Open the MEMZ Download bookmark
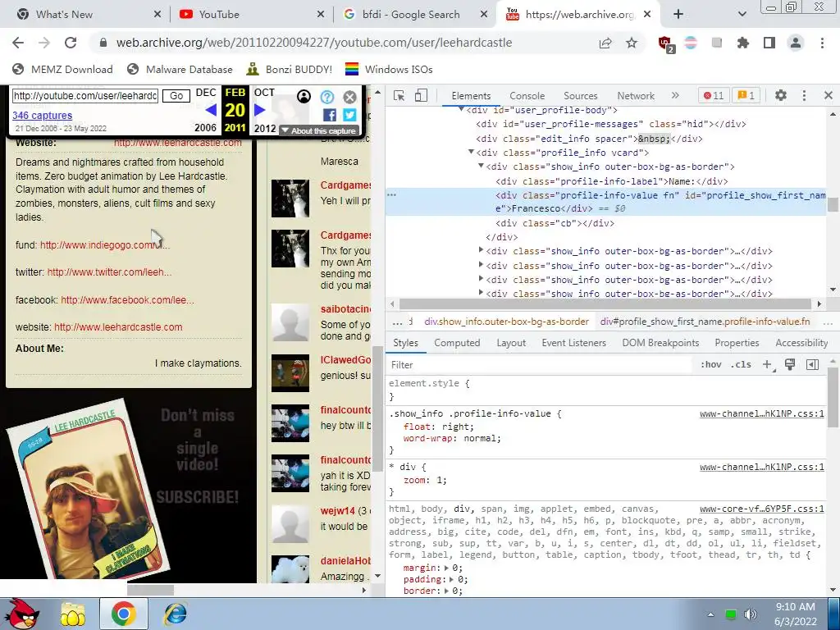Screen dimensions: 840x630 [x=62, y=69]
